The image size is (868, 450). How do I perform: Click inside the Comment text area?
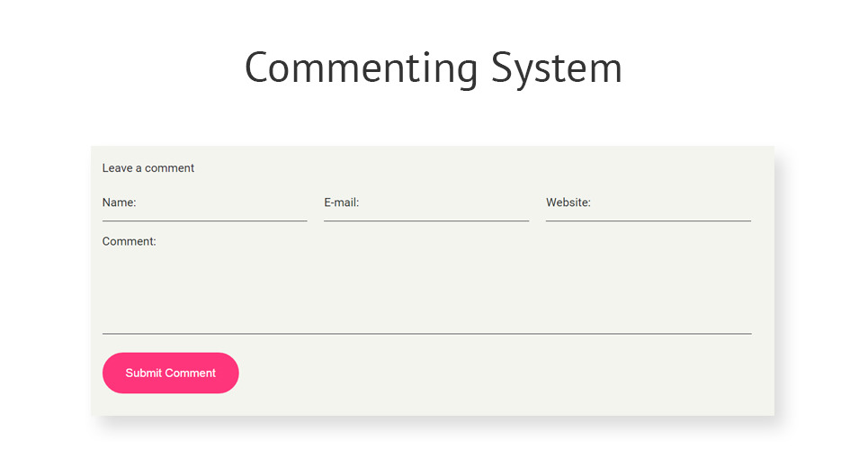pyautogui.click(x=426, y=288)
